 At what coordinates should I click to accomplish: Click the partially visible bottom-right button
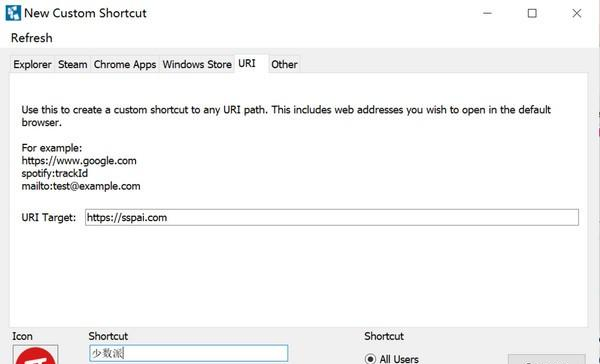[x=546, y=359]
